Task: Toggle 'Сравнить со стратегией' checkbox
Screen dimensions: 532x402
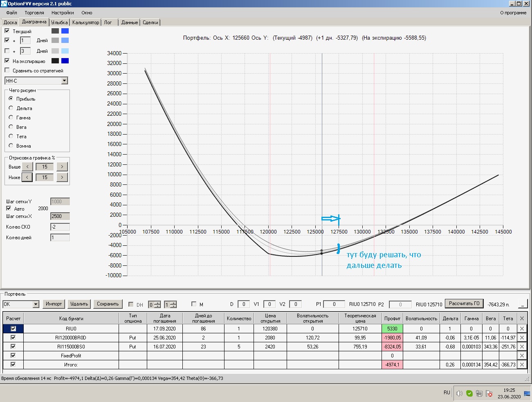Action: tap(7, 70)
